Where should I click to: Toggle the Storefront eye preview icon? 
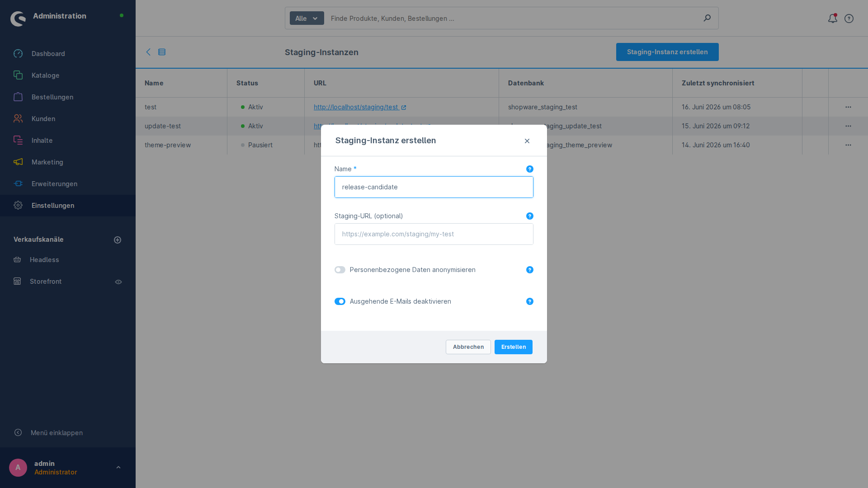click(118, 282)
